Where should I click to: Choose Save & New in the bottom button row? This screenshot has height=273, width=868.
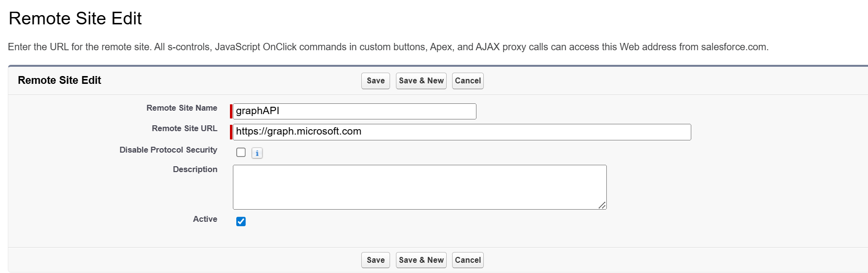pyautogui.click(x=421, y=260)
